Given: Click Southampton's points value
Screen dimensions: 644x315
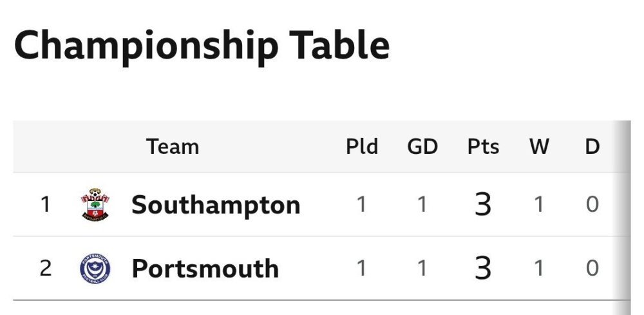Looking at the screenshot, I should click(x=483, y=205).
